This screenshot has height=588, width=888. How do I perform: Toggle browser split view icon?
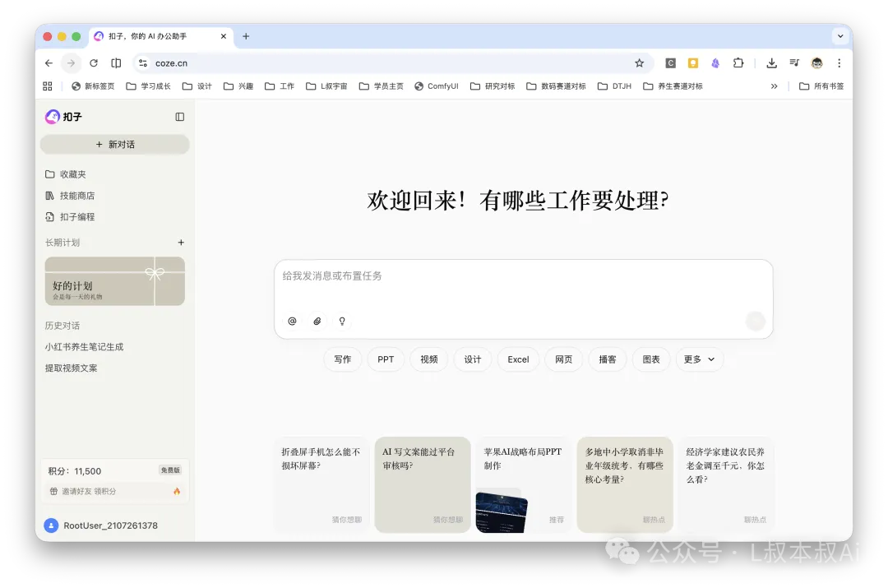click(116, 63)
